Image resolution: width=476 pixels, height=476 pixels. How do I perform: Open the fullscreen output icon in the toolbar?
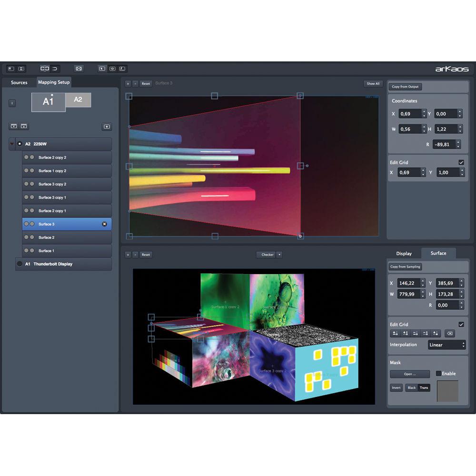point(79,68)
